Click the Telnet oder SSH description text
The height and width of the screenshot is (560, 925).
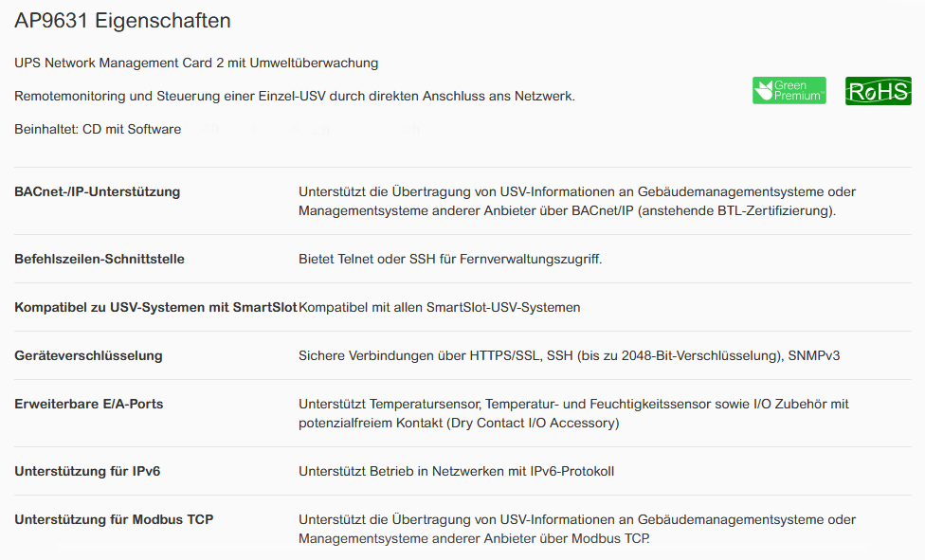point(450,259)
